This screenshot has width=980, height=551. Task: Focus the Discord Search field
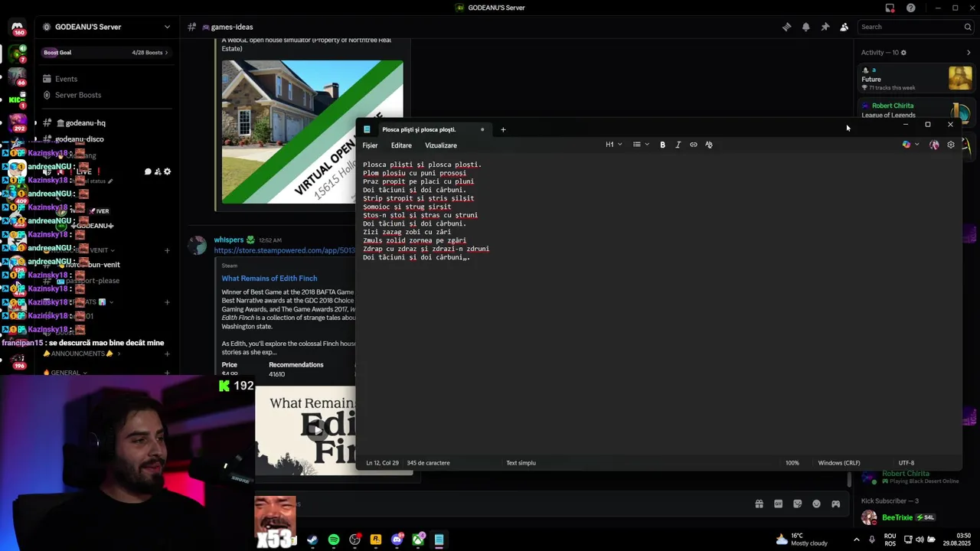tap(915, 27)
